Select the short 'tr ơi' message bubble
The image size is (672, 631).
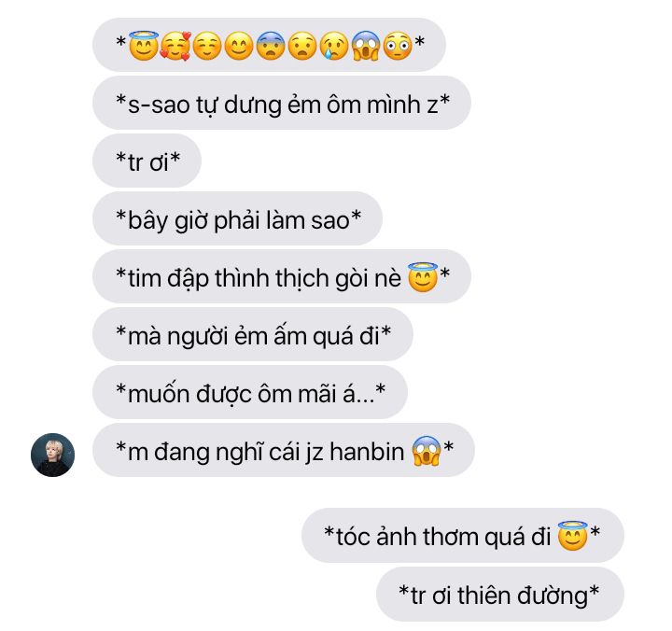[147, 161]
